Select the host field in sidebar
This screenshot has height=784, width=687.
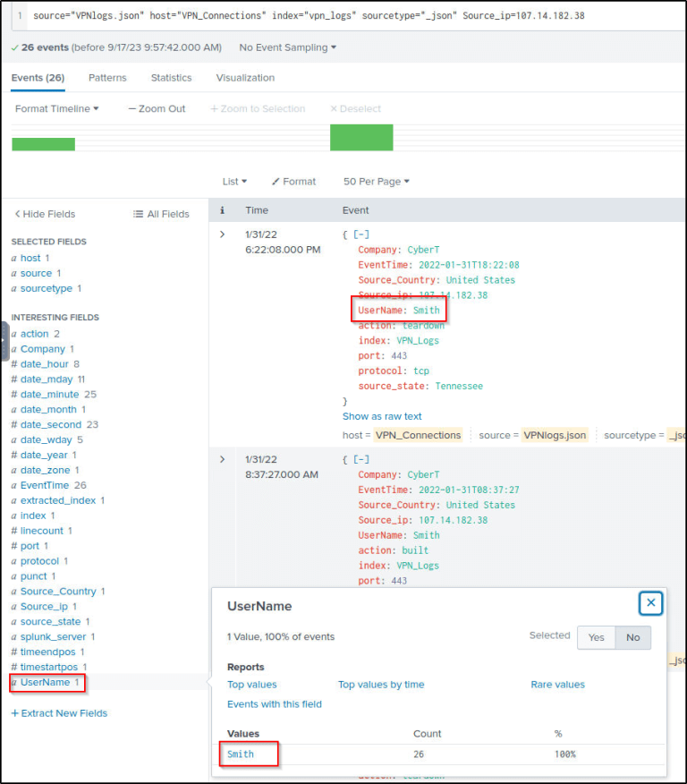pyautogui.click(x=30, y=258)
